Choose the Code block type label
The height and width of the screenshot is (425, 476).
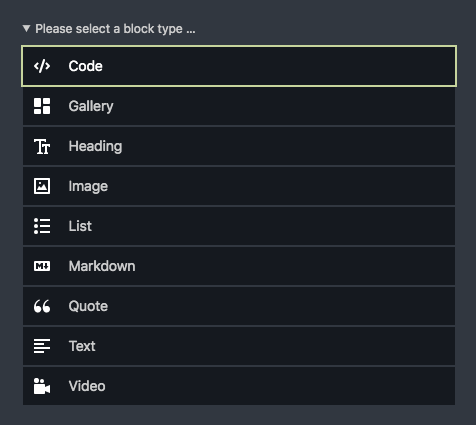point(85,66)
